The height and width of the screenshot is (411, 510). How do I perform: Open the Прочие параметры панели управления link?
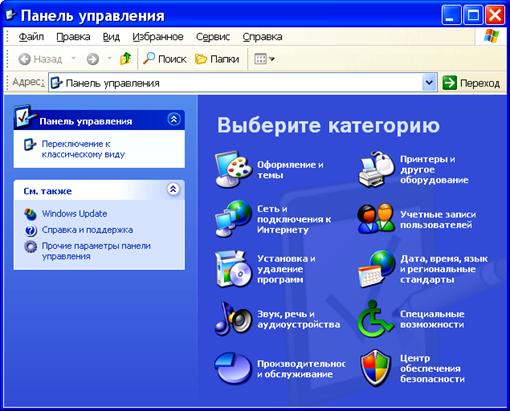(x=96, y=251)
